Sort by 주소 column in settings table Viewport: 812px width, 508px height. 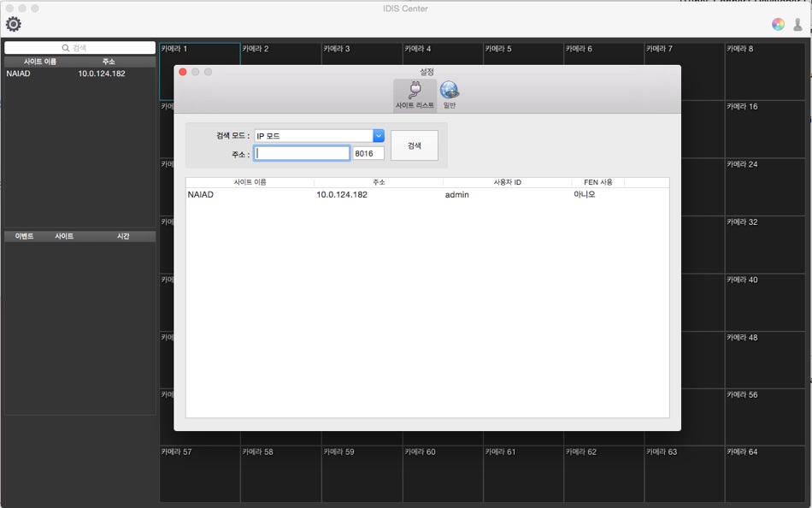[x=379, y=182]
